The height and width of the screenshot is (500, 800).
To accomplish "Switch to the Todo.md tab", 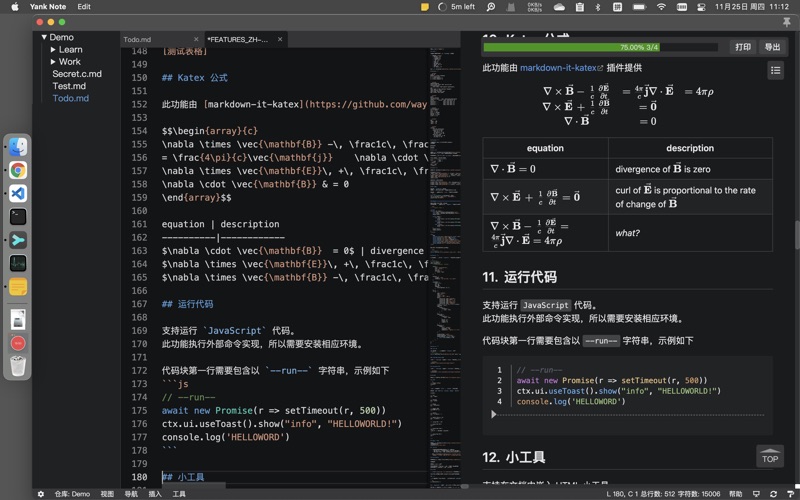I will coord(138,40).
